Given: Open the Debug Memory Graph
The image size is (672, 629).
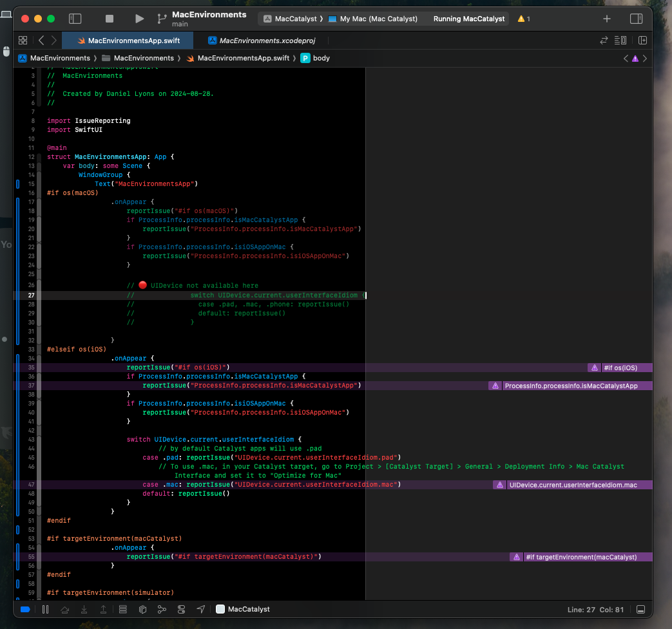Looking at the screenshot, I should tap(162, 609).
